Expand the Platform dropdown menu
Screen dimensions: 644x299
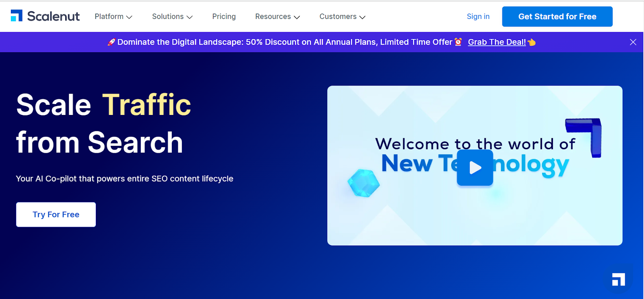point(114,16)
